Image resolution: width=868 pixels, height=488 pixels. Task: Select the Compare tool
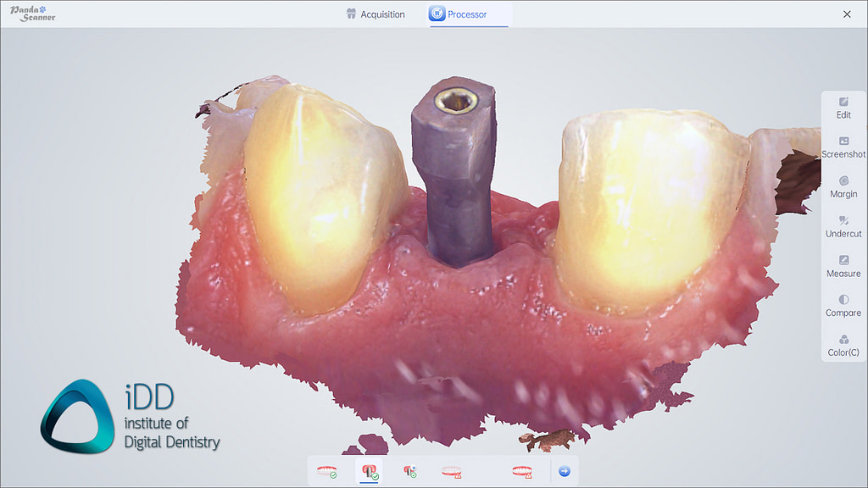[843, 306]
